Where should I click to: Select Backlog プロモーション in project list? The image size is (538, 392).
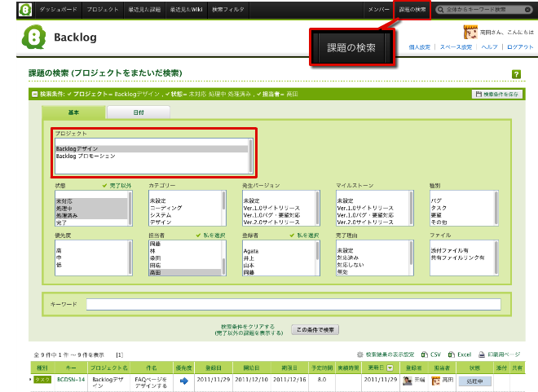click(152, 156)
